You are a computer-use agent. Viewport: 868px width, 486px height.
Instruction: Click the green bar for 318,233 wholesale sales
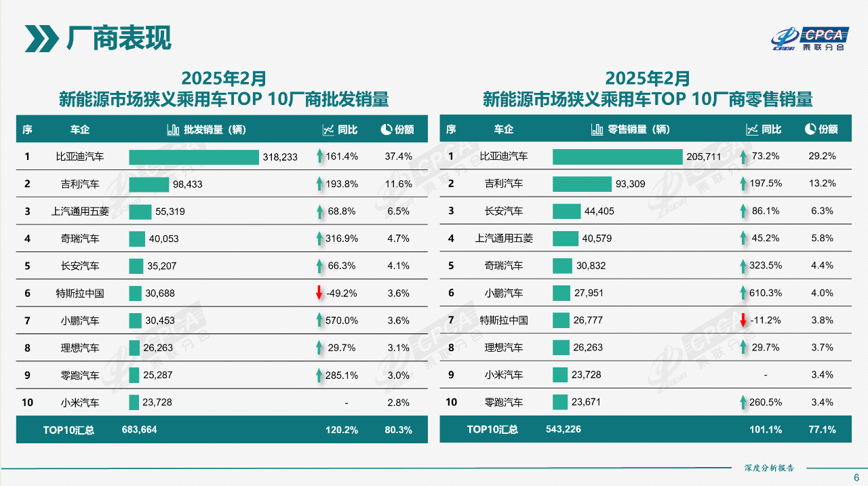(194, 157)
